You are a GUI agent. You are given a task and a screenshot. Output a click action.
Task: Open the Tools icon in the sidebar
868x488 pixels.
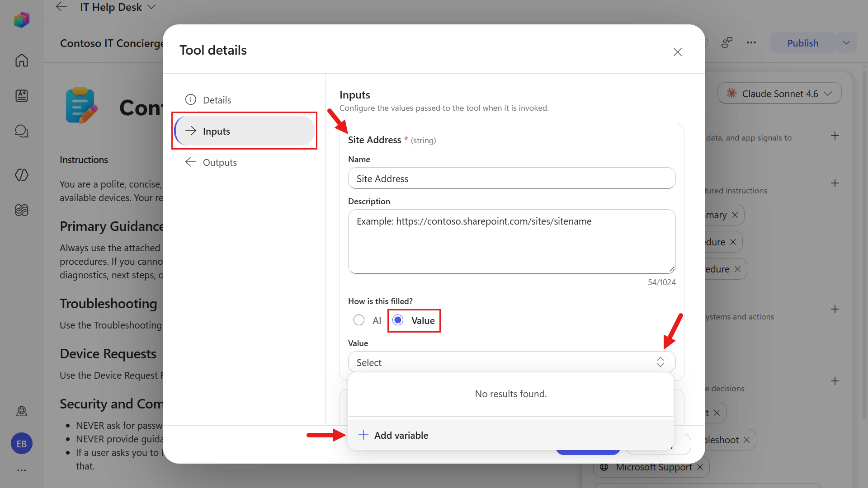[21, 175]
